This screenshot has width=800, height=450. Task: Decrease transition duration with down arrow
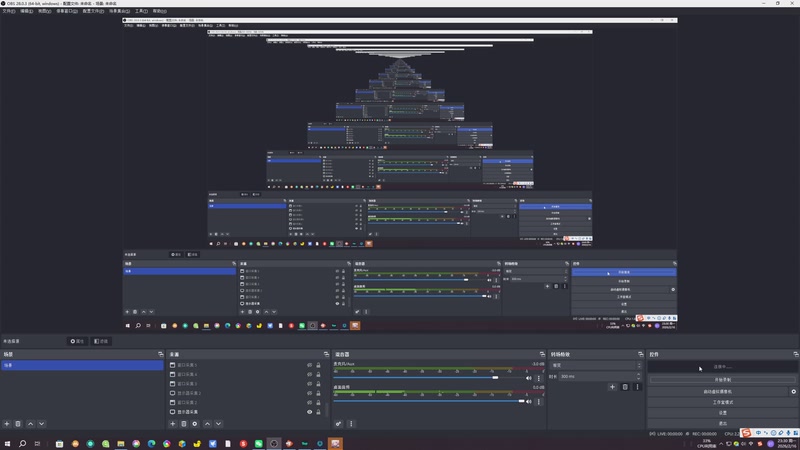[x=638, y=378]
